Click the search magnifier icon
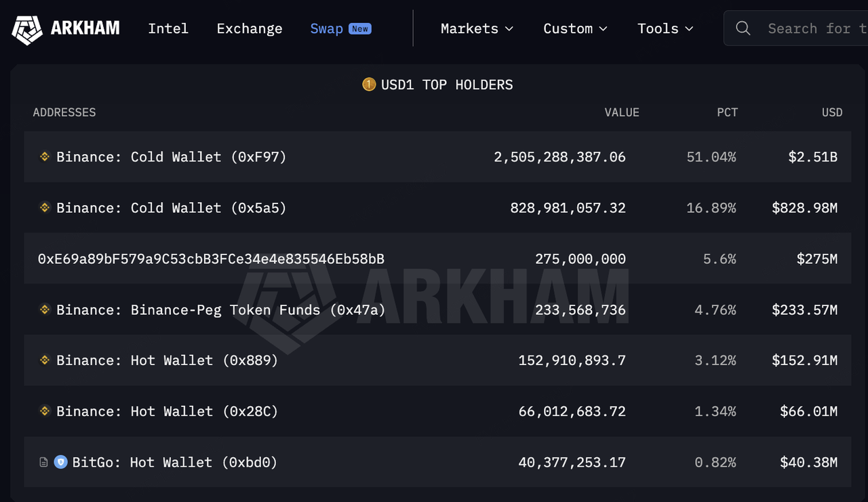This screenshot has width=868, height=502. pos(743,28)
